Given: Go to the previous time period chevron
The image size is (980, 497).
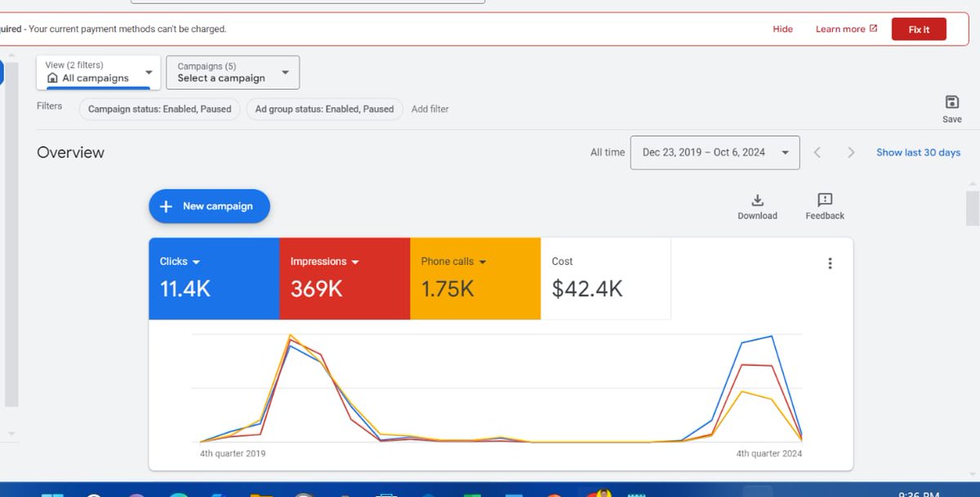Looking at the screenshot, I should pos(817,152).
